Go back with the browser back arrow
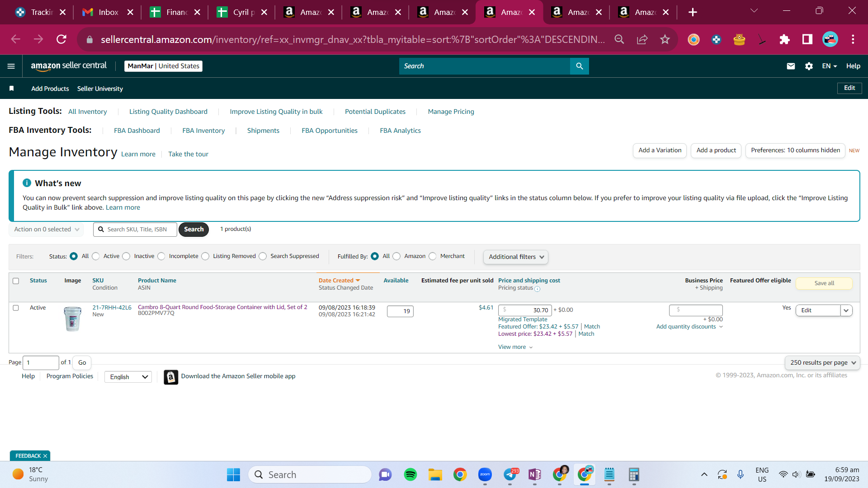 click(x=16, y=40)
